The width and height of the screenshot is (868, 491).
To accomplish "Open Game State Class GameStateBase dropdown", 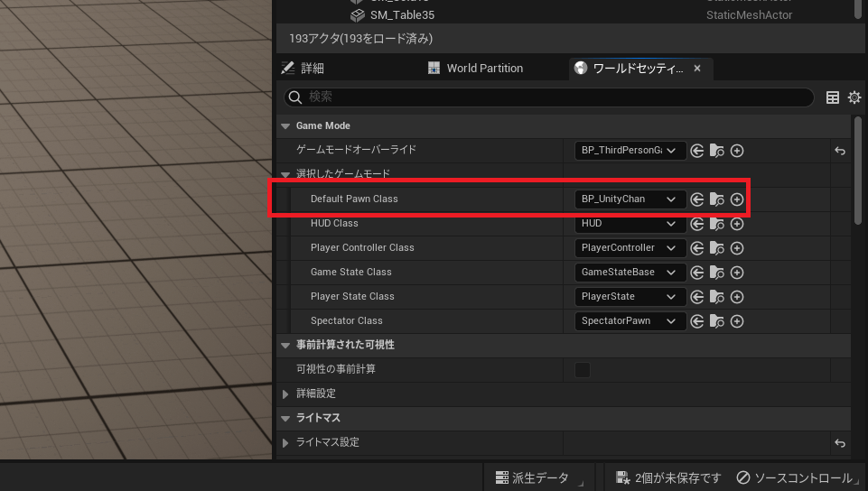I will coord(630,272).
